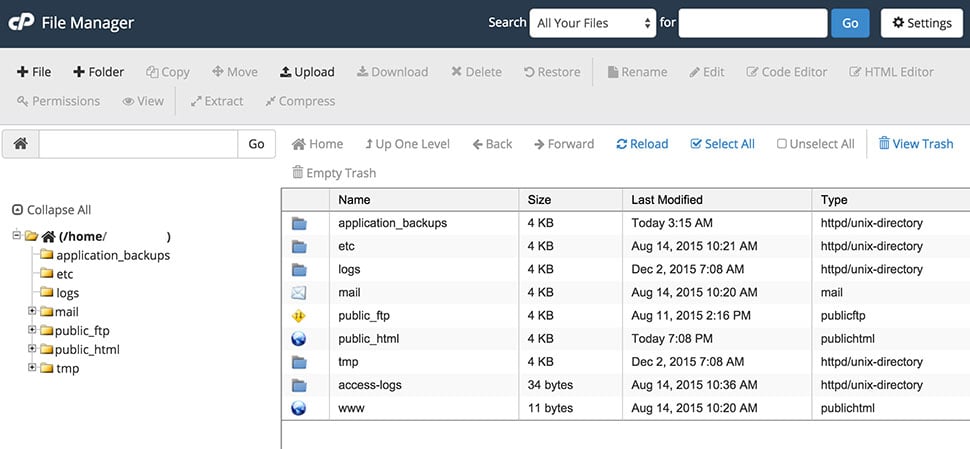Click Collapse All in the tree
Screen dimensions: 970x449
tap(52, 210)
